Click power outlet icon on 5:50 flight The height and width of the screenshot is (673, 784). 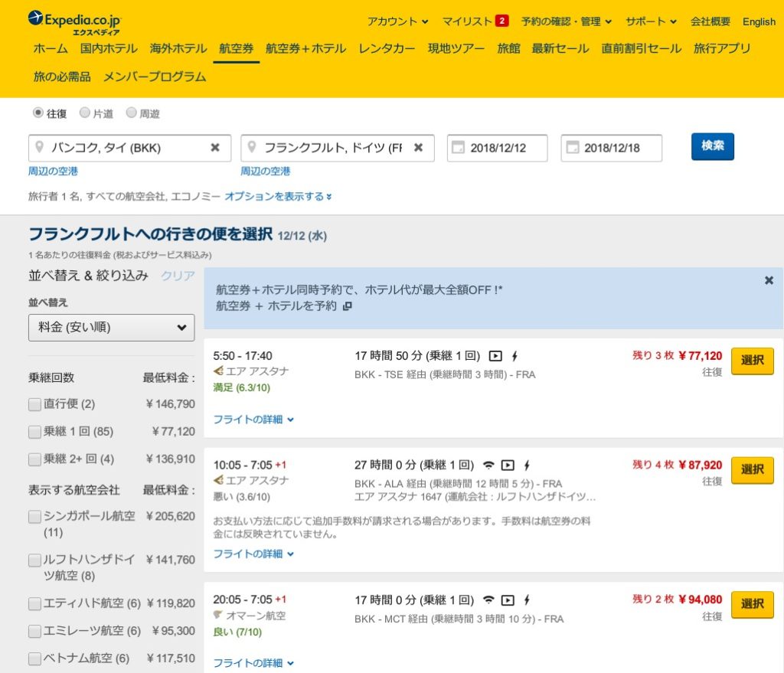point(514,356)
